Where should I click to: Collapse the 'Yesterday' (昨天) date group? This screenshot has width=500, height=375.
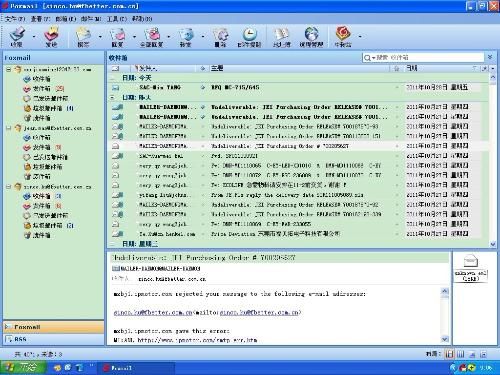click(x=113, y=98)
